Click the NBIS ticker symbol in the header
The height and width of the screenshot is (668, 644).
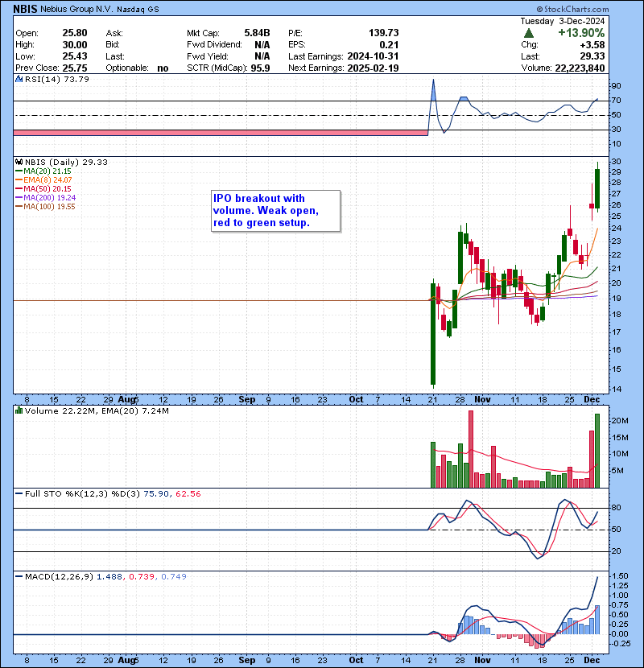pos(25,9)
